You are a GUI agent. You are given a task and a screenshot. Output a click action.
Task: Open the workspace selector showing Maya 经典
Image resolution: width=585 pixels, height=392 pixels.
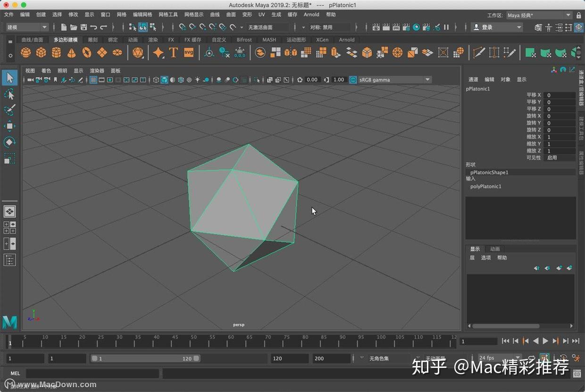coord(538,15)
